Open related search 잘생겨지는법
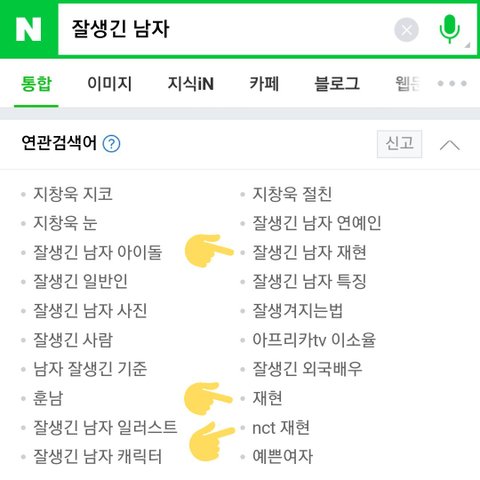The height and width of the screenshot is (480, 480). 297,311
